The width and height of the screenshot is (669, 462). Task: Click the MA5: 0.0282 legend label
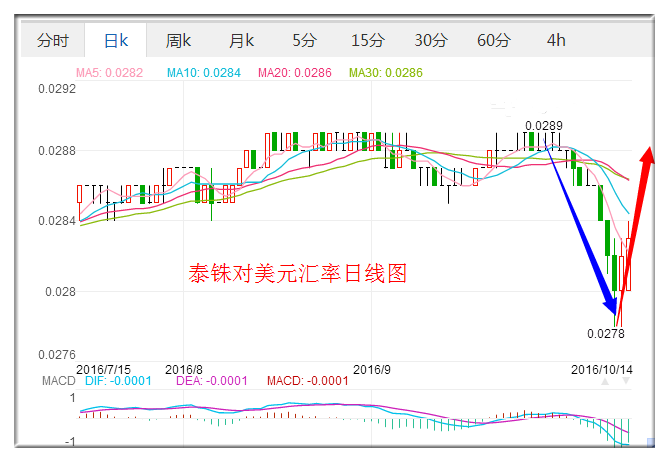tap(109, 73)
